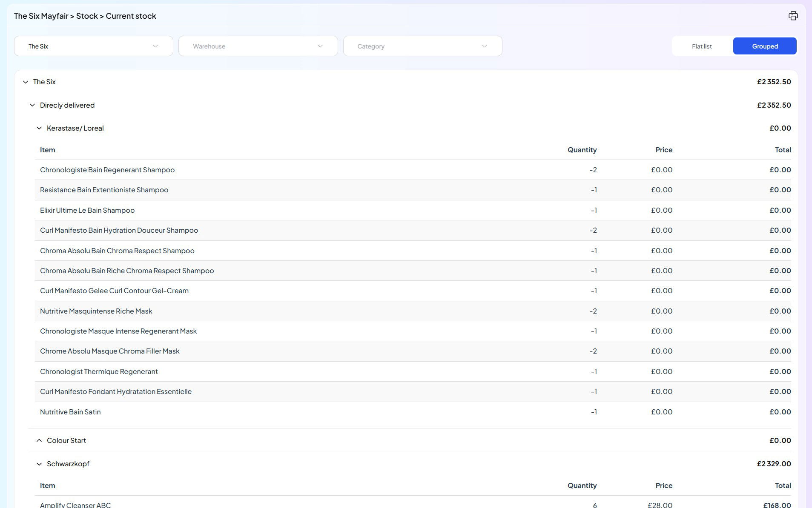The width and height of the screenshot is (812, 508).
Task: Click the Quantity column header under Kerastase
Action: tap(582, 150)
